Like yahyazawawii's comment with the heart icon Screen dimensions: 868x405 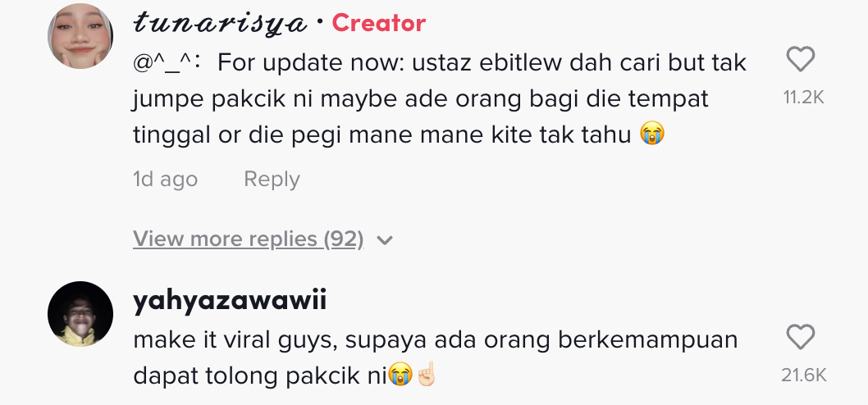(800, 337)
